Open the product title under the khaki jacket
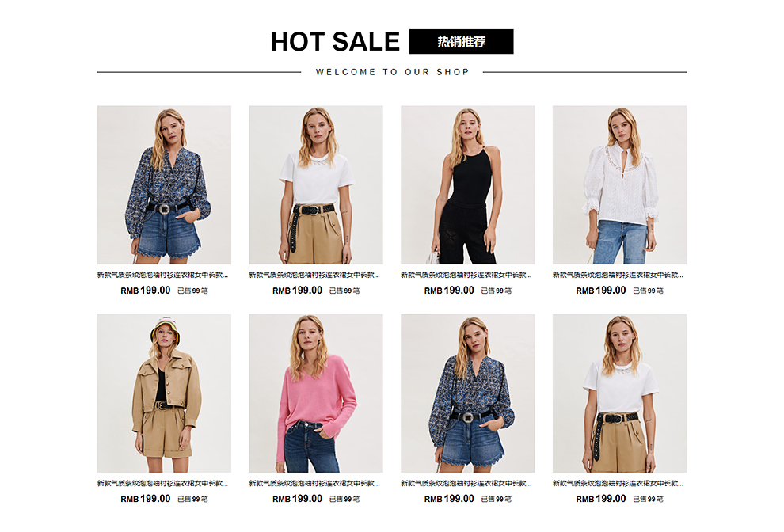The height and width of the screenshot is (532, 784). [x=162, y=483]
